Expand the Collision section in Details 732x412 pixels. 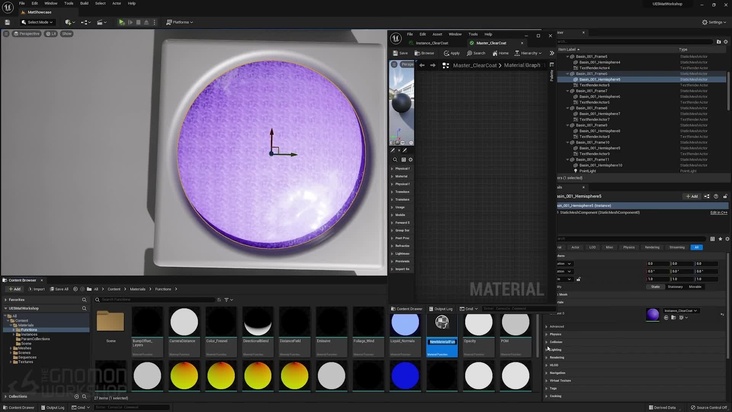[x=556, y=341]
